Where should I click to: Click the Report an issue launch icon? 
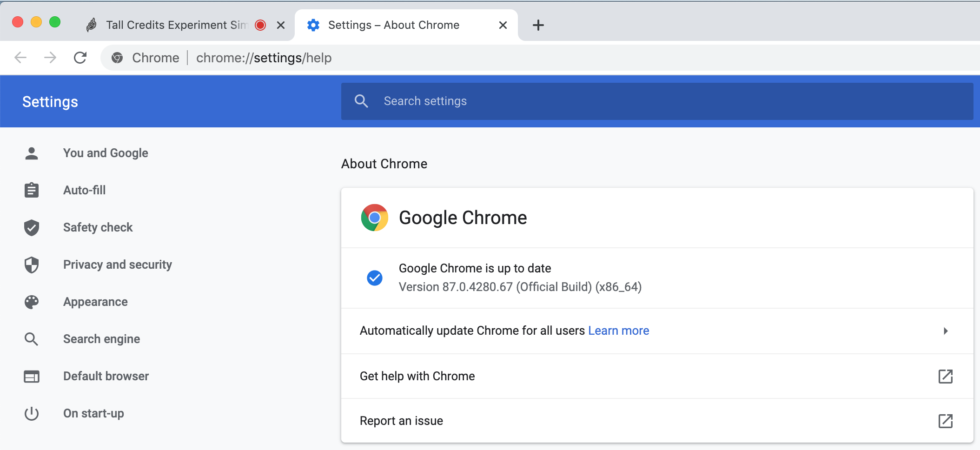pyautogui.click(x=946, y=421)
